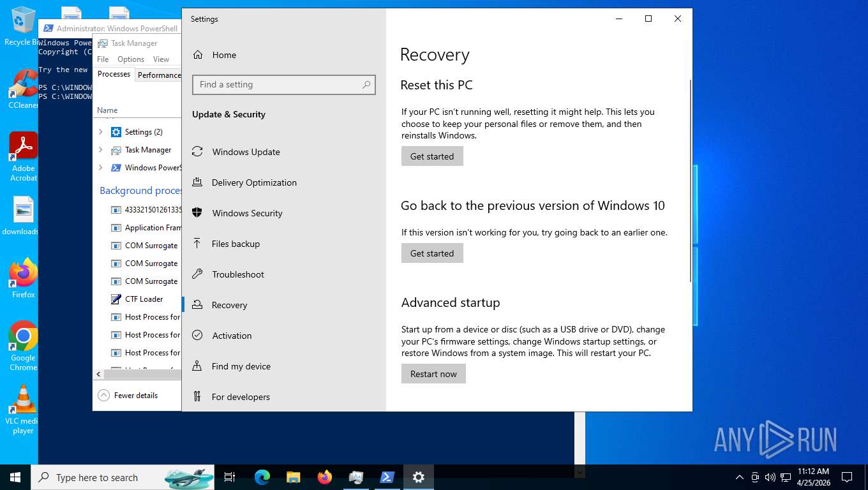Open the volume control in the system tray
The width and height of the screenshot is (868, 490).
click(x=770, y=477)
